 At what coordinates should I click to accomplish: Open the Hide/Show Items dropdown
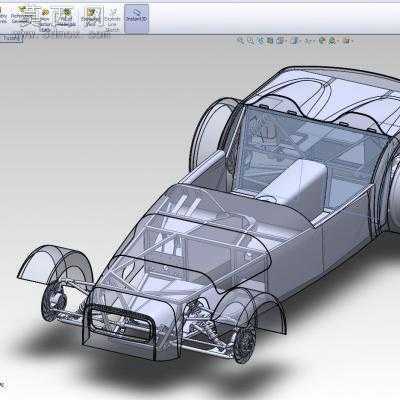pos(309,41)
